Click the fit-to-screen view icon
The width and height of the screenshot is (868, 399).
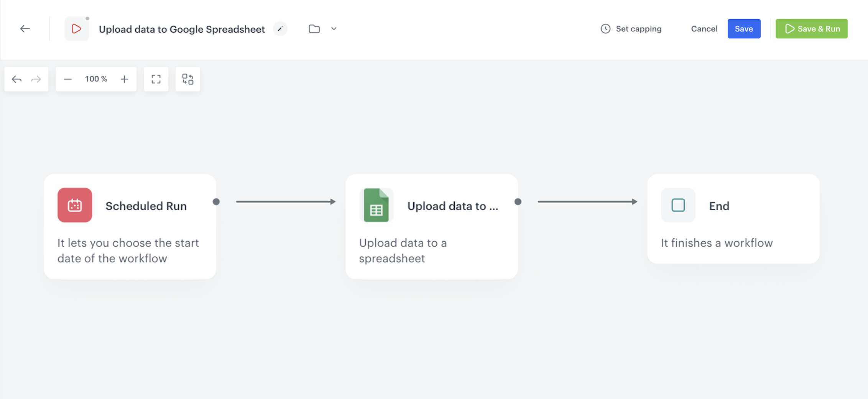(x=156, y=79)
